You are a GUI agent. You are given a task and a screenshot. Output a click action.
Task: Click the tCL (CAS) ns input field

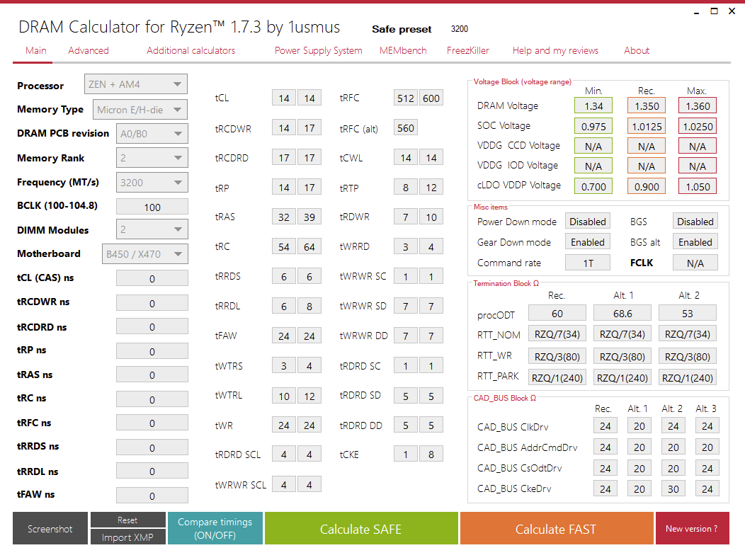(152, 278)
